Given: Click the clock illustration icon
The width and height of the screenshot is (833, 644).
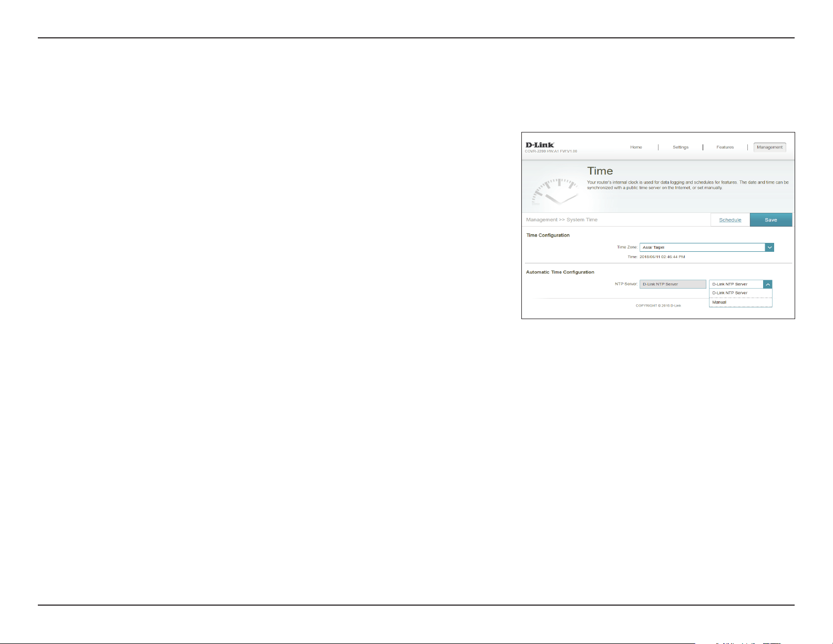Looking at the screenshot, I should (x=556, y=192).
